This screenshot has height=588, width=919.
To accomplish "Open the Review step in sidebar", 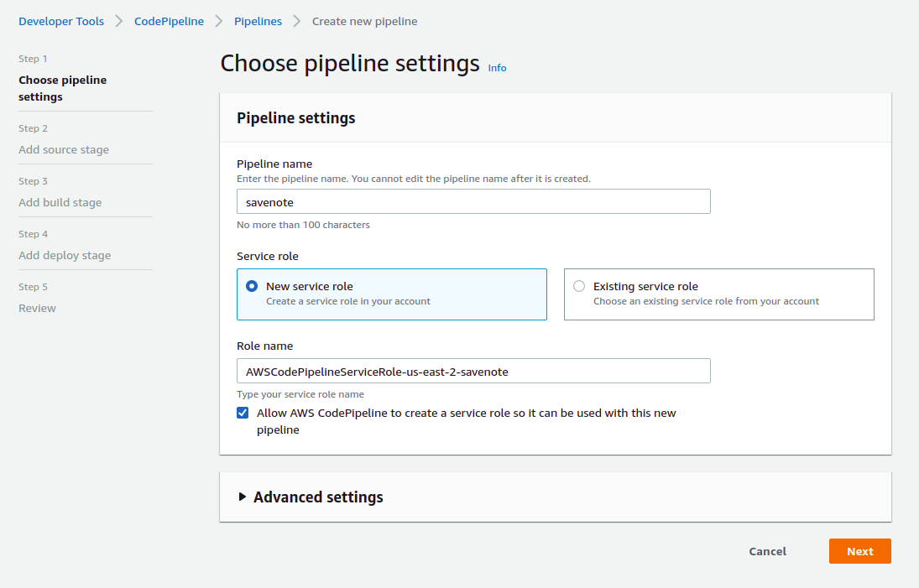I will 37,308.
